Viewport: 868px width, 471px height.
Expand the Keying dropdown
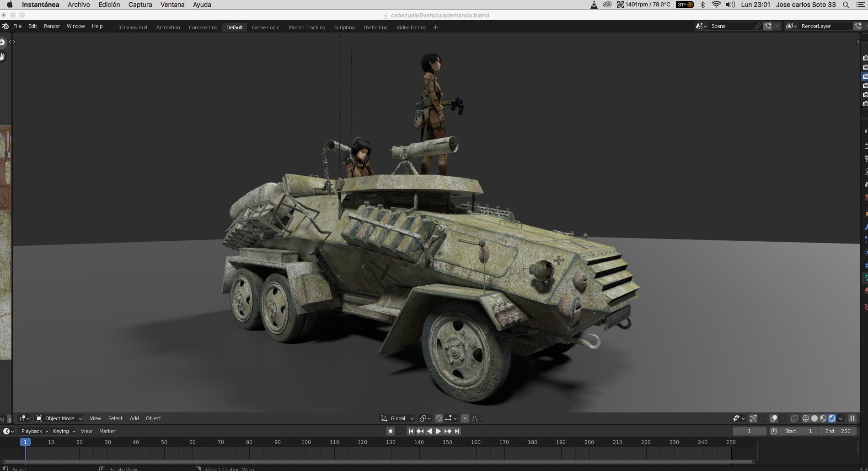(64, 431)
